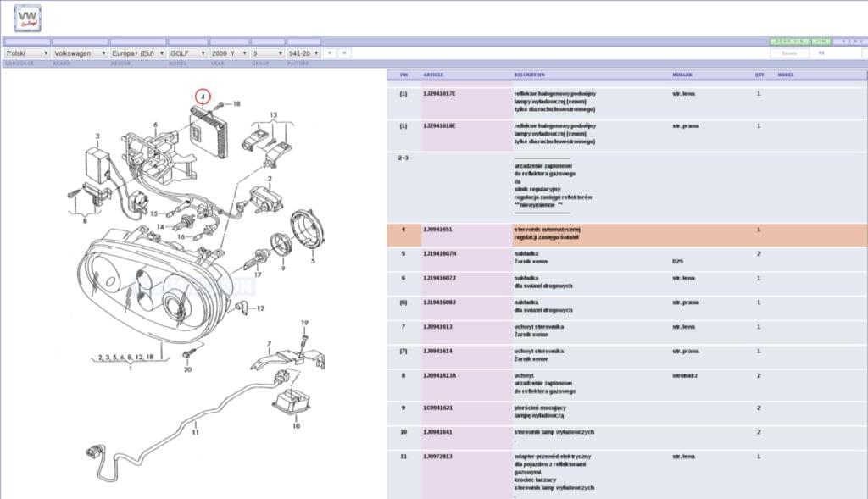Click callout number 14 in the diagram
The height and width of the screenshot is (499, 868).
point(160,227)
